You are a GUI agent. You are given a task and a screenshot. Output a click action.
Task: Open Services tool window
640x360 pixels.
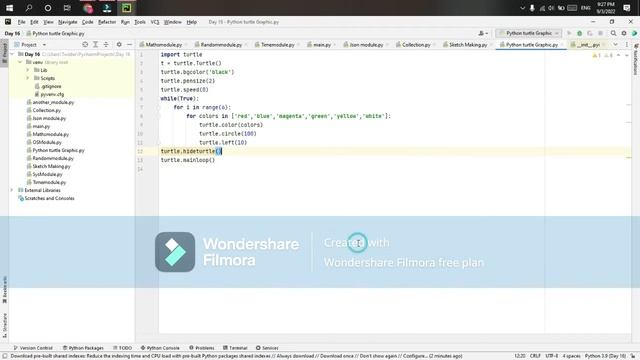(x=267, y=348)
